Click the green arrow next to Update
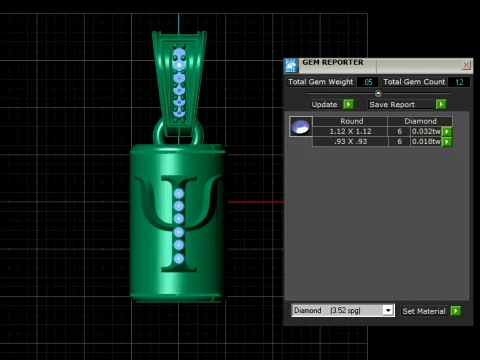This screenshot has width=480, height=360. pyautogui.click(x=348, y=104)
